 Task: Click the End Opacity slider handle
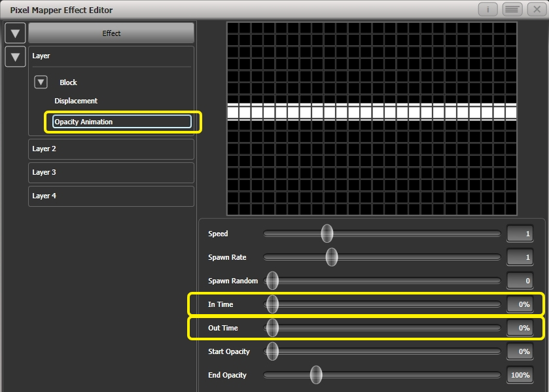(x=316, y=375)
